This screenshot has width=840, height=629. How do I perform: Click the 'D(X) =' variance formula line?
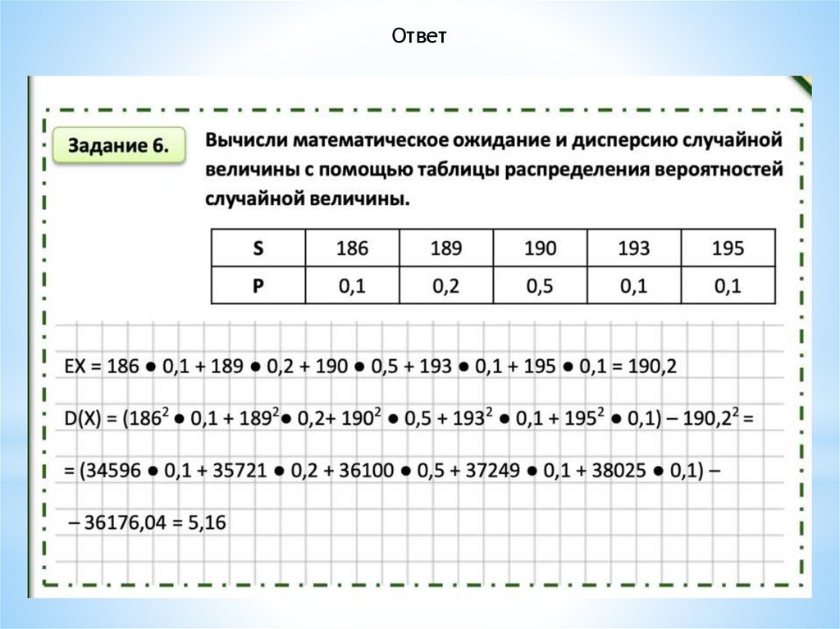(409, 418)
